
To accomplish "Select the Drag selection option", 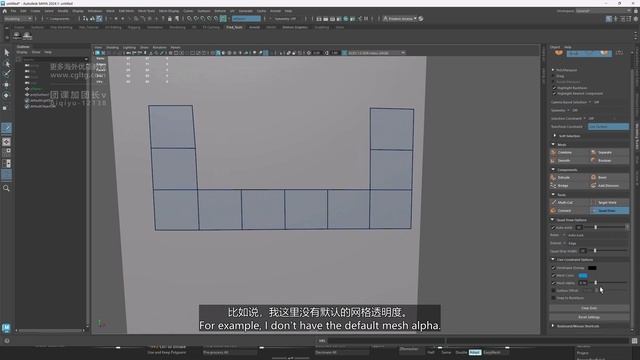I will 560,76.
